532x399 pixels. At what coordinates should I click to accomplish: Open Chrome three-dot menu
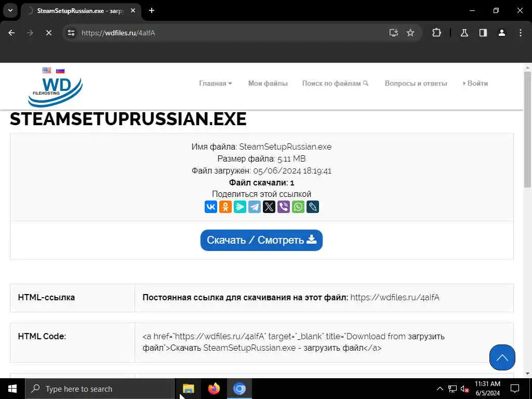pyautogui.click(x=521, y=33)
